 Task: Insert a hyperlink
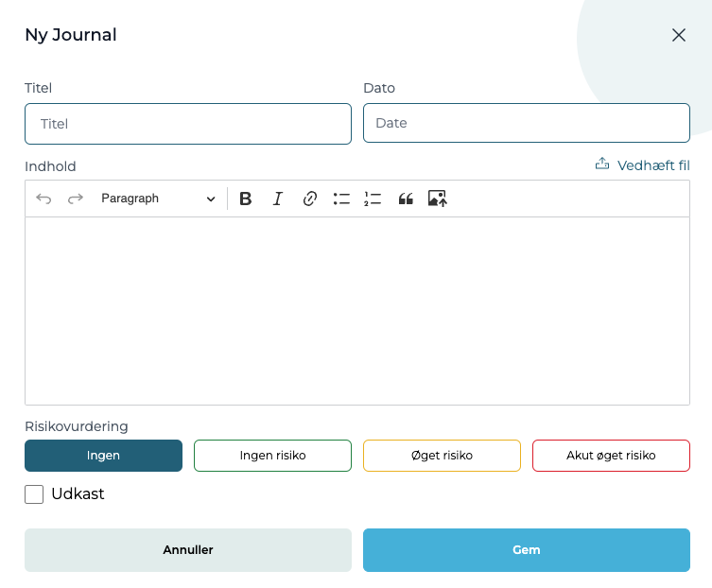[x=310, y=199]
